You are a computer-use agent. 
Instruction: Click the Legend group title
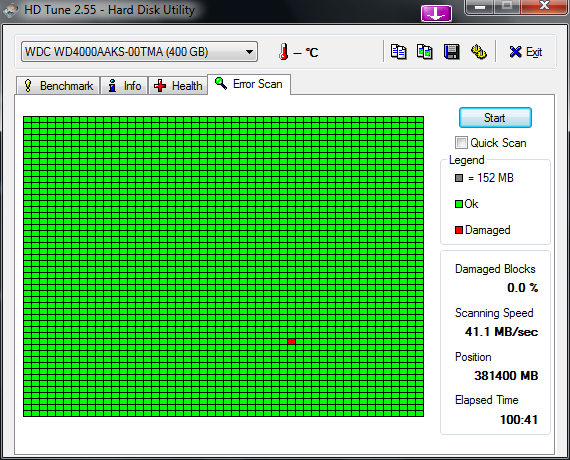pos(466,160)
